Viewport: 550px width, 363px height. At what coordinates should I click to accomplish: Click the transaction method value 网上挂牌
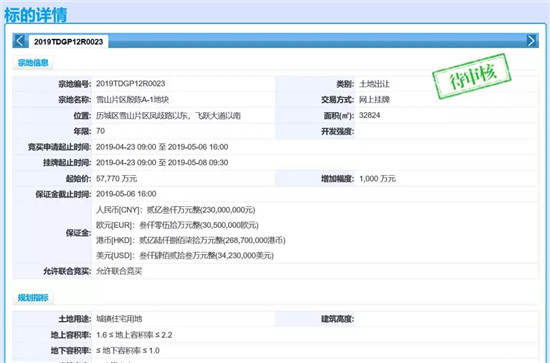pos(374,100)
